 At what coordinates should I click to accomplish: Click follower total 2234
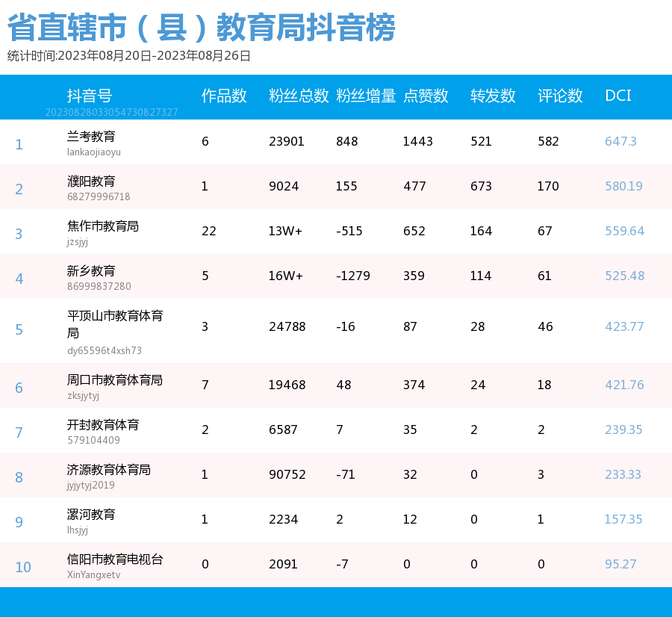point(283,519)
